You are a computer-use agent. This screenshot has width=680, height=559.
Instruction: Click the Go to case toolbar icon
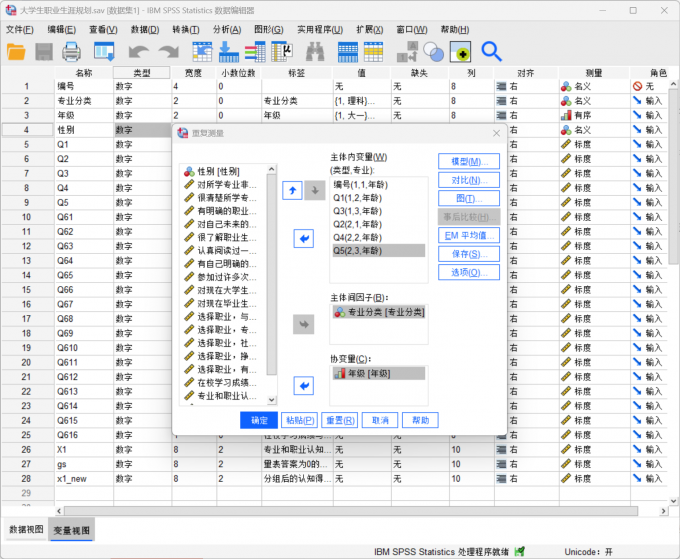202,52
